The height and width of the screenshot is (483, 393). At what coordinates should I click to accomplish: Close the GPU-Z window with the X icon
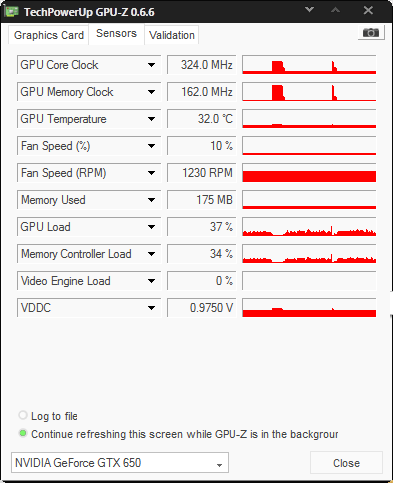[368, 10]
